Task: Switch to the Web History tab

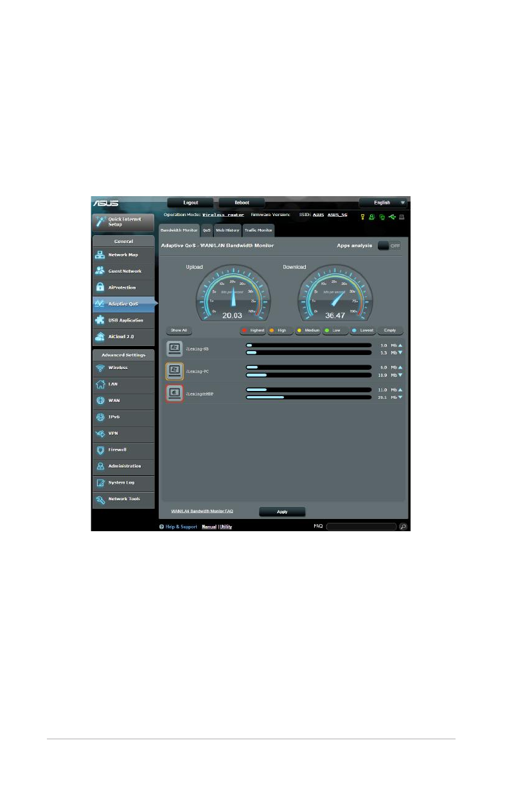Action: tap(227, 230)
